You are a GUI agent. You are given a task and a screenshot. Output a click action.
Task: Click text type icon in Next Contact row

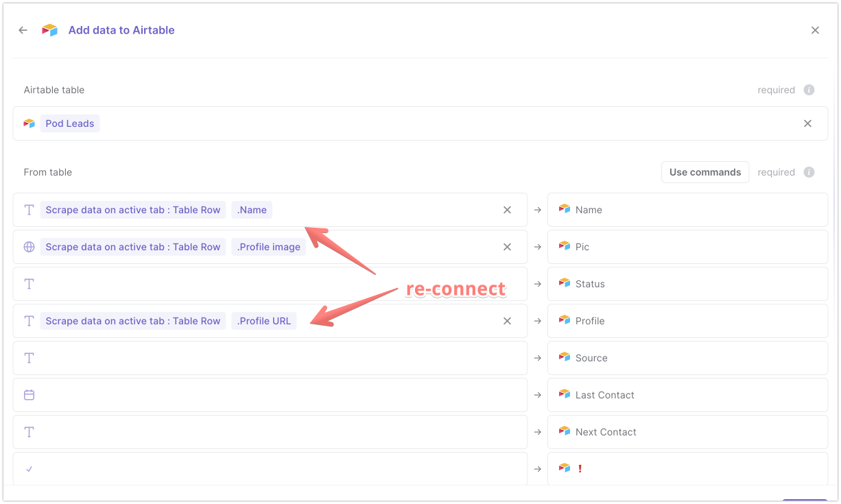(x=29, y=432)
